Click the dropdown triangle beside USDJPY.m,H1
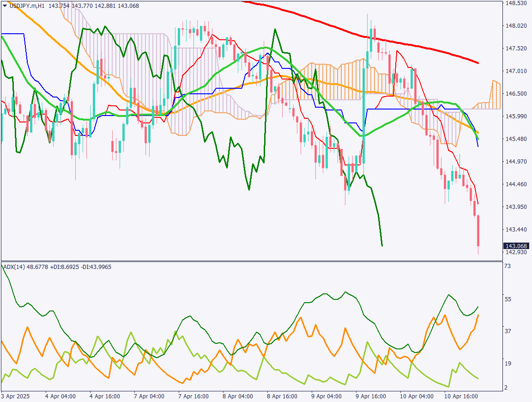 (x=5, y=6)
